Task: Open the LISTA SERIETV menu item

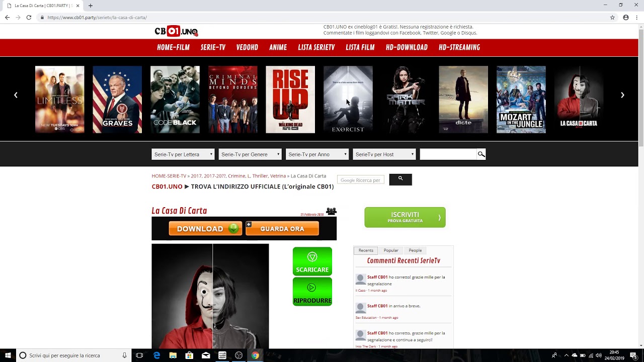Action: 316,47
